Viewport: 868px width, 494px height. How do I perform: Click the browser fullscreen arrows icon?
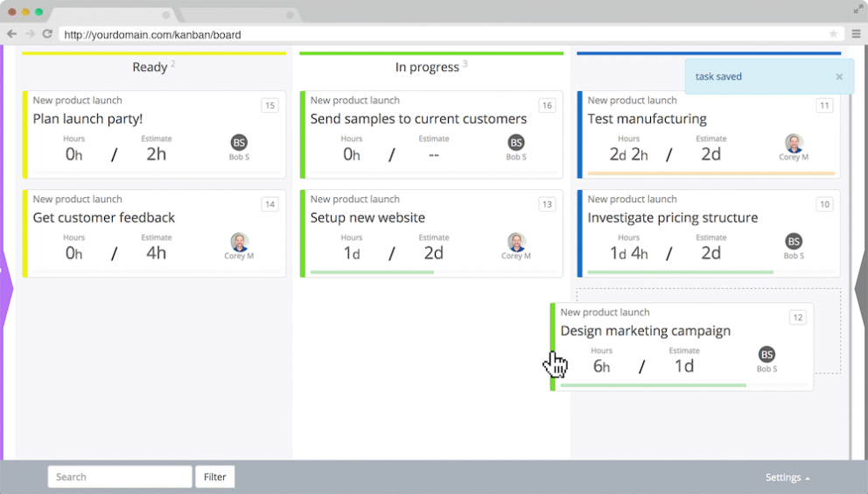(858, 9)
